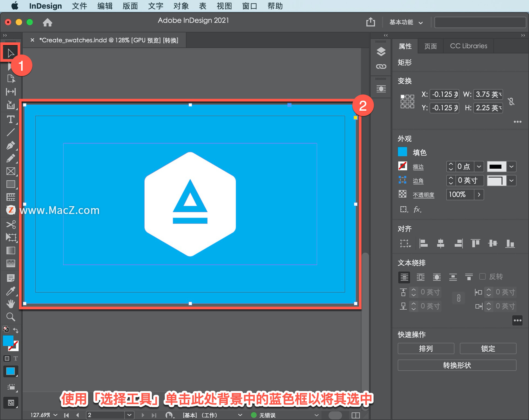Viewport: 529px width, 420px height.
Task: Click the 锁定 button
Action: click(488, 348)
